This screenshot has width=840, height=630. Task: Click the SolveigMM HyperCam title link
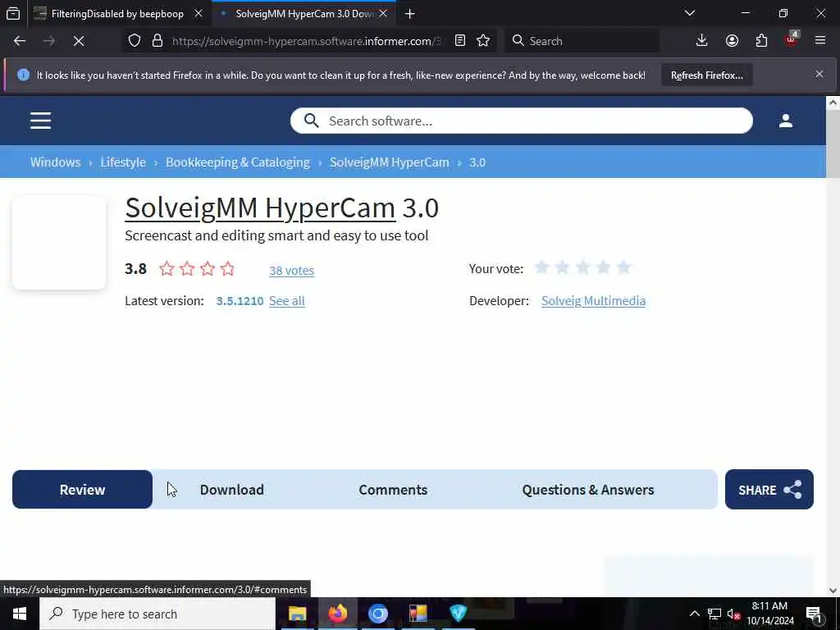pos(260,208)
